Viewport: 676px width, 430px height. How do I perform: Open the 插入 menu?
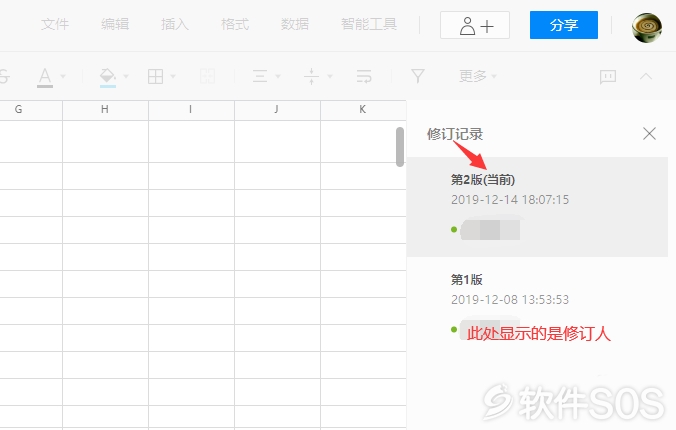tap(175, 25)
